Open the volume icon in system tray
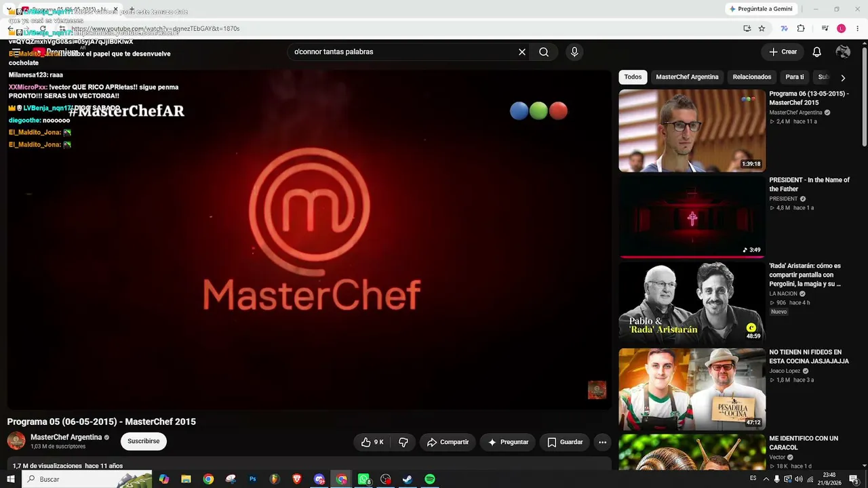868x488 pixels. 798,479
